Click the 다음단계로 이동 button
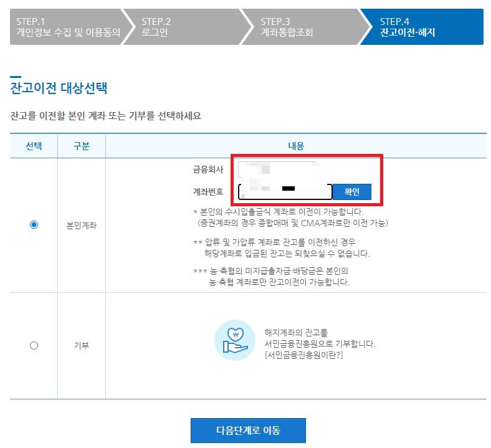 coord(248,430)
